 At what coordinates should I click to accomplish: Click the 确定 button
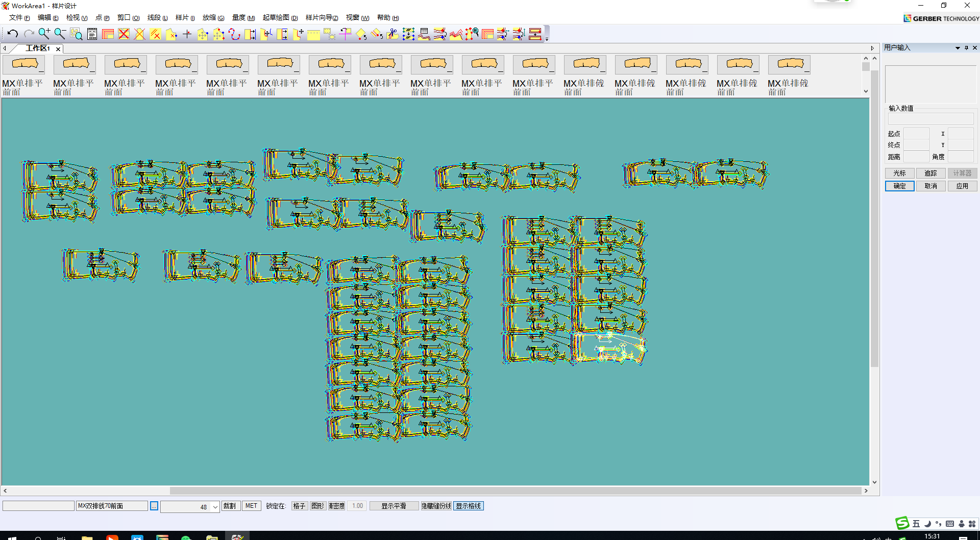coord(899,186)
